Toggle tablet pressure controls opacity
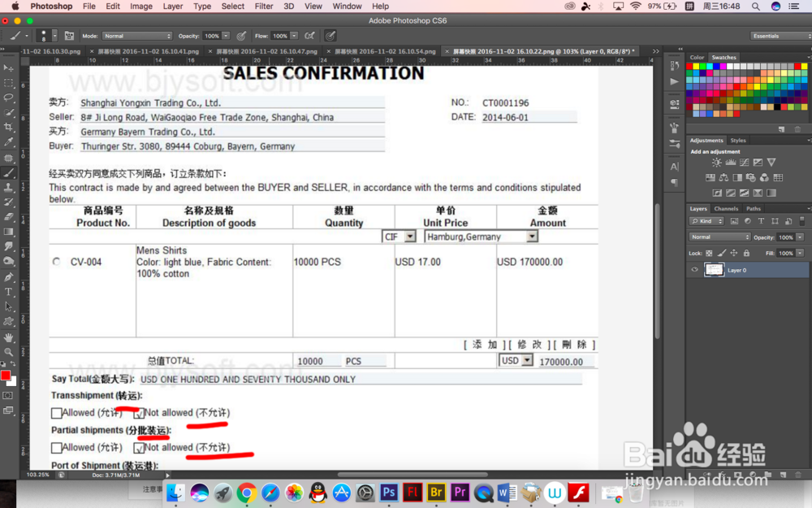 coord(241,36)
